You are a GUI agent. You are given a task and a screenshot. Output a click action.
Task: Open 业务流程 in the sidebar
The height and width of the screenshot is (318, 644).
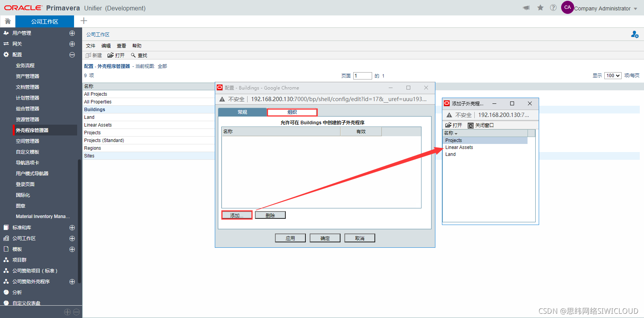[x=25, y=66]
